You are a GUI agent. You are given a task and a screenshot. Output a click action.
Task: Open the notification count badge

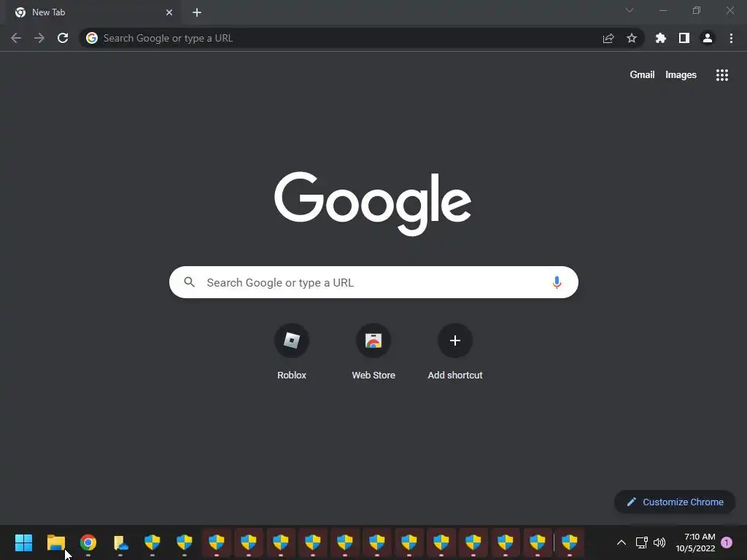pyautogui.click(x=727, y=542)
